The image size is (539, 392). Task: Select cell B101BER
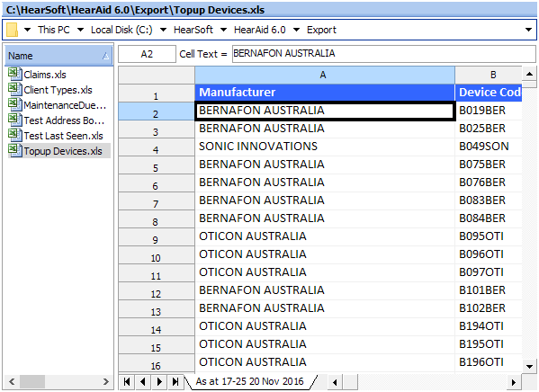[489, 290]
